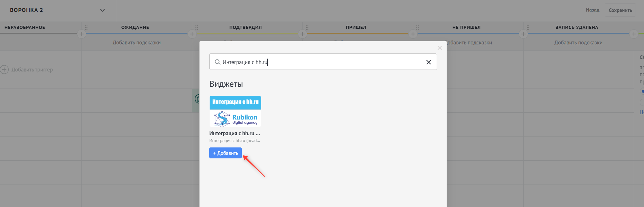The height and width of the screenshot is (207, 644).
Task: Click the widget description text Интеграция с hh.ru (head...
Action: [235, 141]
